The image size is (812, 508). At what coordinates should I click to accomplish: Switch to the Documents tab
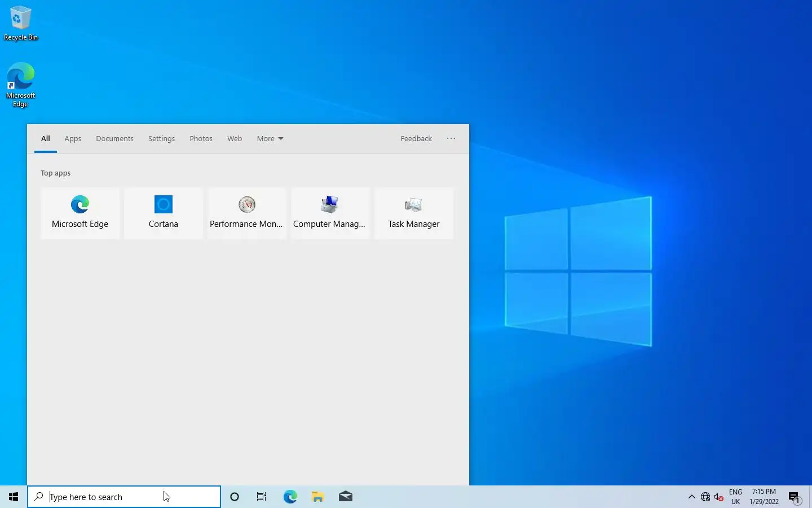pyautogui.click(x=114, y=139)
